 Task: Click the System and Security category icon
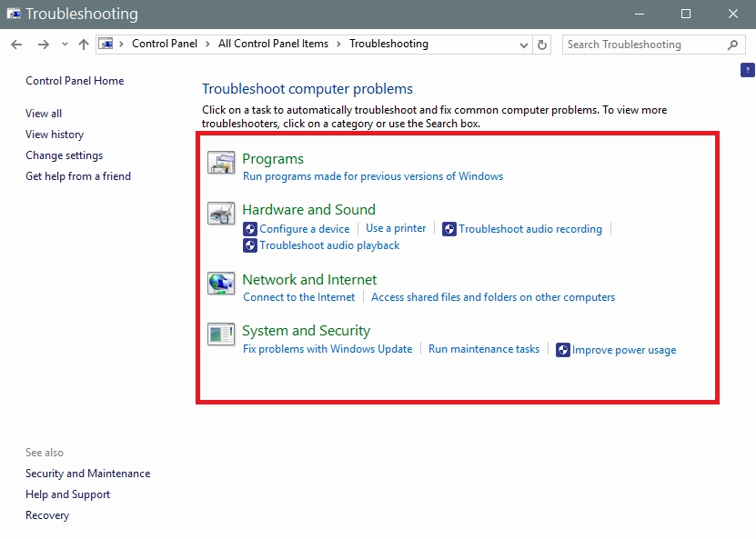(221, 334)
